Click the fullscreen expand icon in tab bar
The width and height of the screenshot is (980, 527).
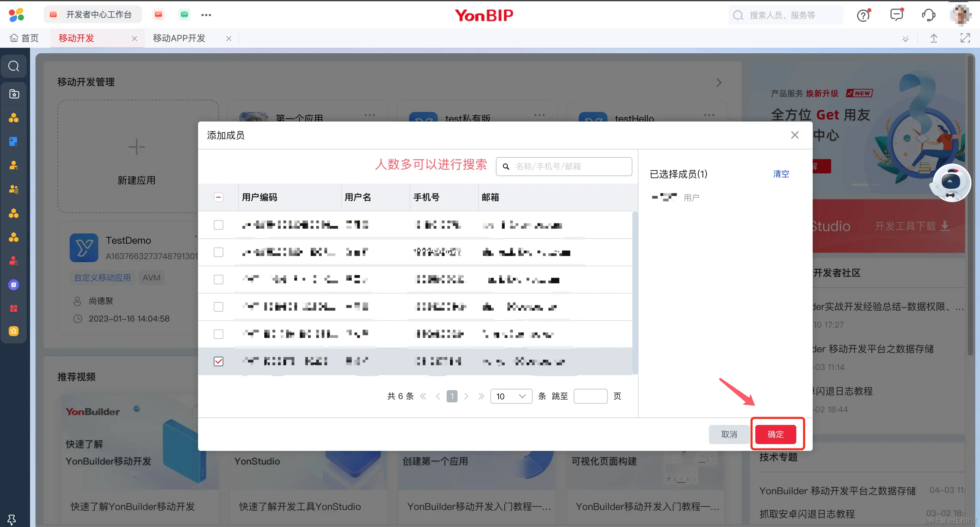(965, 38)
